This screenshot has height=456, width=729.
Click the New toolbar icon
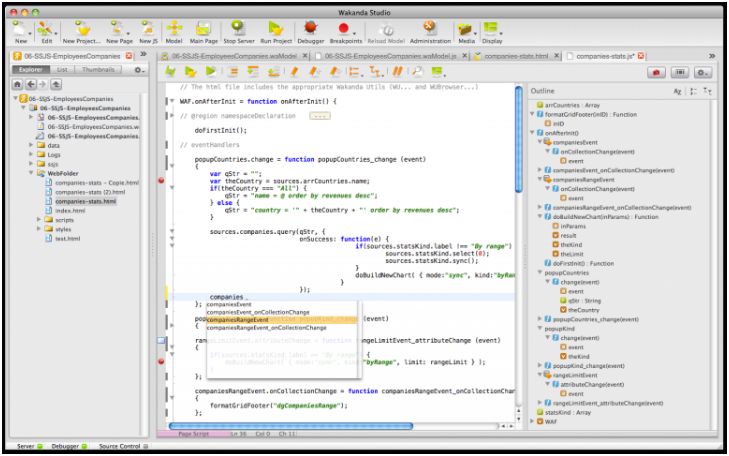coord(20,29)
